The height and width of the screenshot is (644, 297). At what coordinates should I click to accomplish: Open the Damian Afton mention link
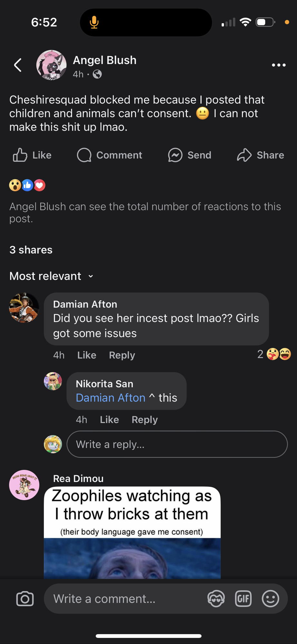point(110,398)
